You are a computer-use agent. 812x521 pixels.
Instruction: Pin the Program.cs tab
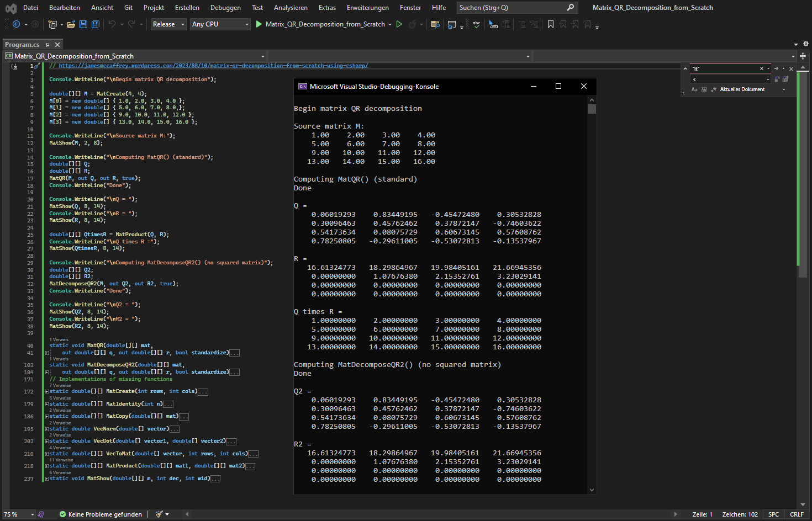[x=48, y=45]
